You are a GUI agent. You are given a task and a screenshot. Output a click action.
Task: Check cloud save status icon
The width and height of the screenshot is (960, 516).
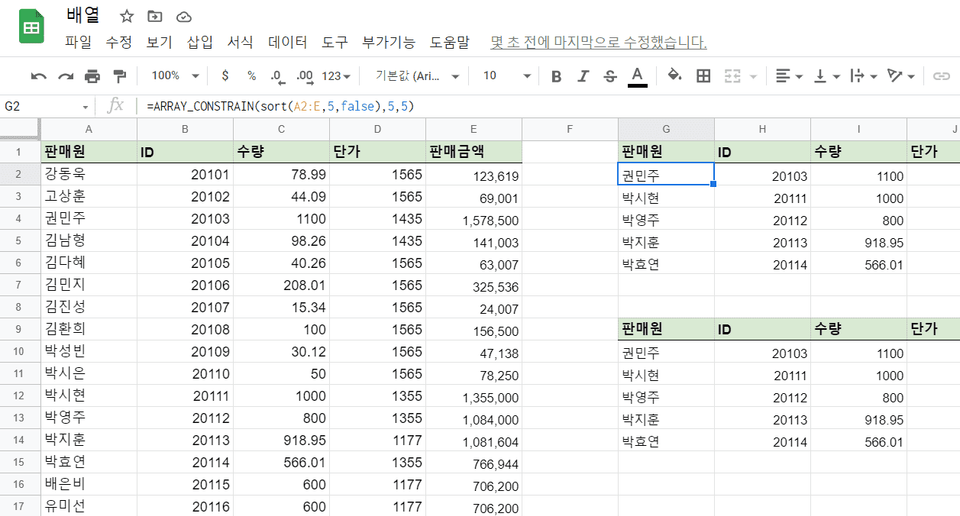point(184,17)
